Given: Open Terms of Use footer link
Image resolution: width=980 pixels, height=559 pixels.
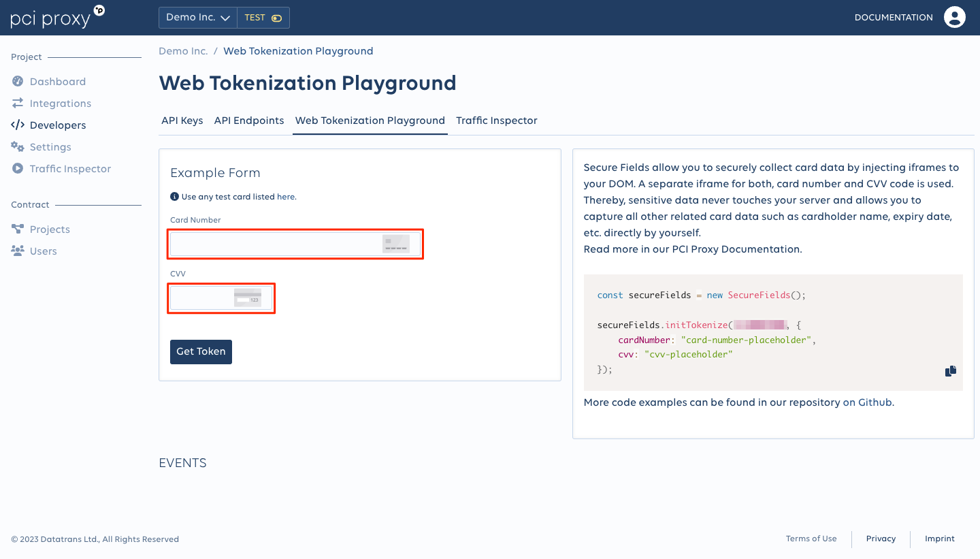Looking at the screenshot, I should point(811,539).
